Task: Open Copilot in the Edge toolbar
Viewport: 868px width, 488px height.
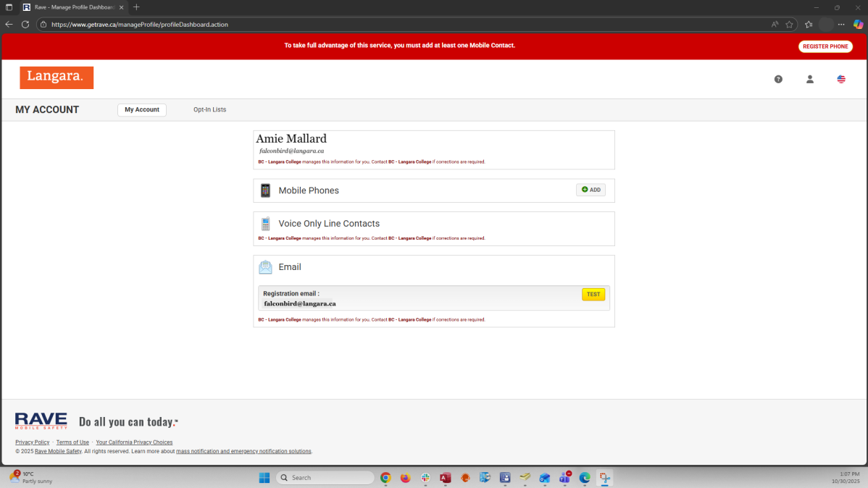Action: (858, 24)
